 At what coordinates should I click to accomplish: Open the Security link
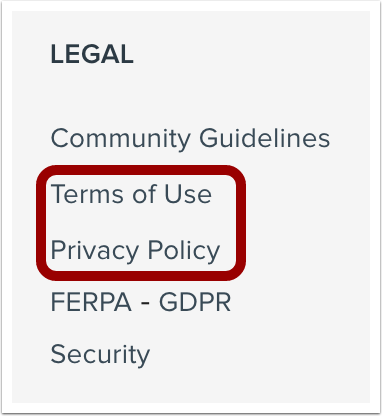100,355
